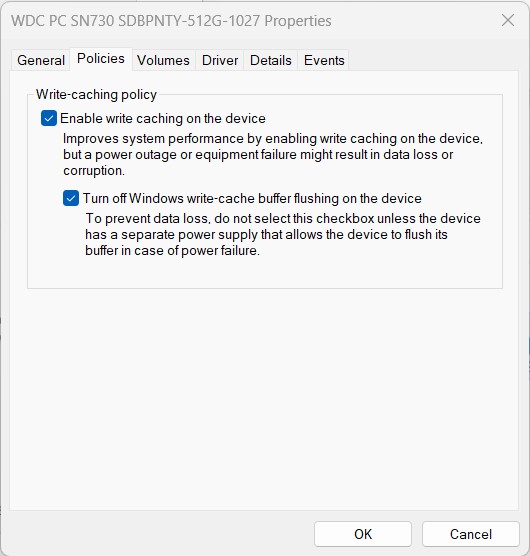Uncheck the Enable write caching checkbox
Image resolution: width=530 pixels, height=556 pixels.
coord(49,118)
